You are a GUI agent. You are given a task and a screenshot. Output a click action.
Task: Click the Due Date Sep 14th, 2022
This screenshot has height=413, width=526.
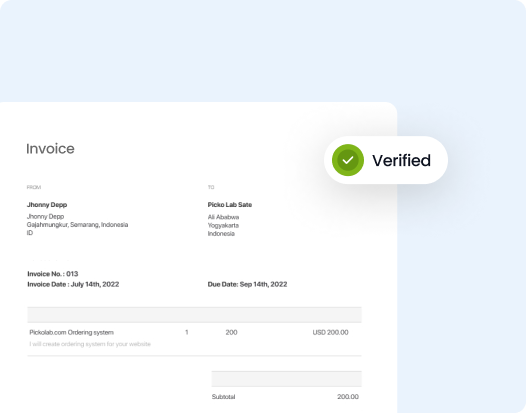[x=248, y=284]
